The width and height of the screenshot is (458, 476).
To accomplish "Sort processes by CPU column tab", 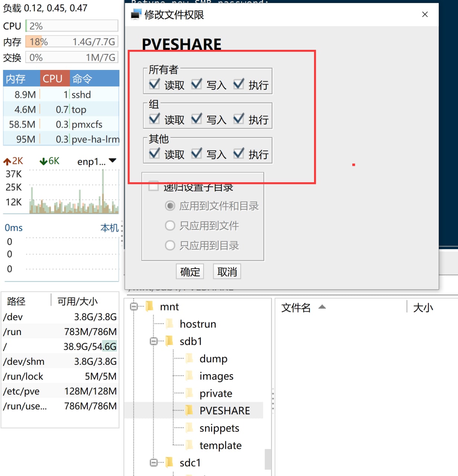I will [54, 78].
